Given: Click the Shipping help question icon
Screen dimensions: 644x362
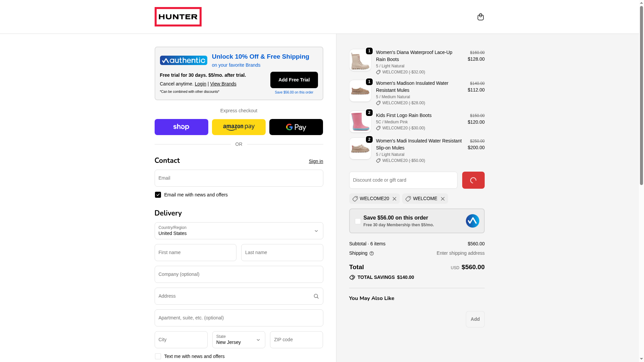Looking at the screenshot, I should click(372, 253).
